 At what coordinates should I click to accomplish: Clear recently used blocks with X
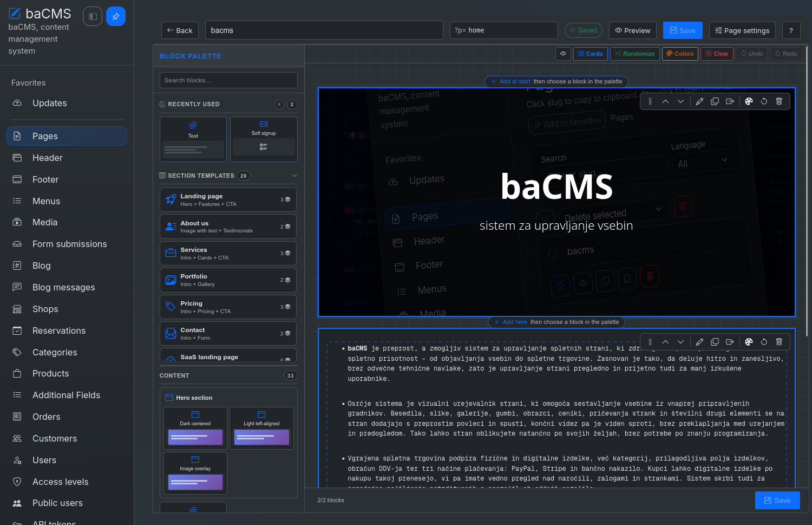point(279,105)
